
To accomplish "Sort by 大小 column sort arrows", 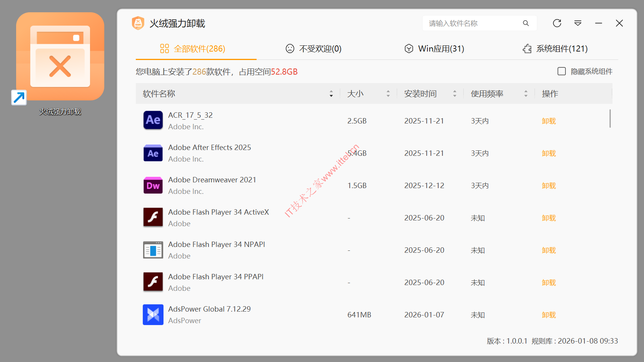I will coord(388,94).
